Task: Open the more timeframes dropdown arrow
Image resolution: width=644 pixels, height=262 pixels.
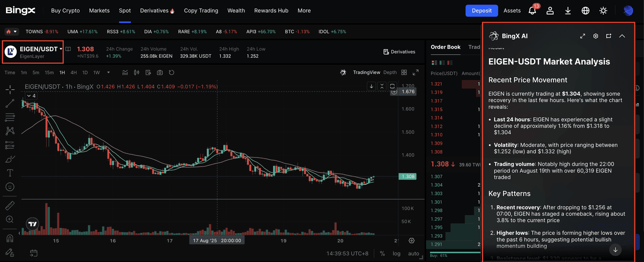Action: (x=109, y=72)
